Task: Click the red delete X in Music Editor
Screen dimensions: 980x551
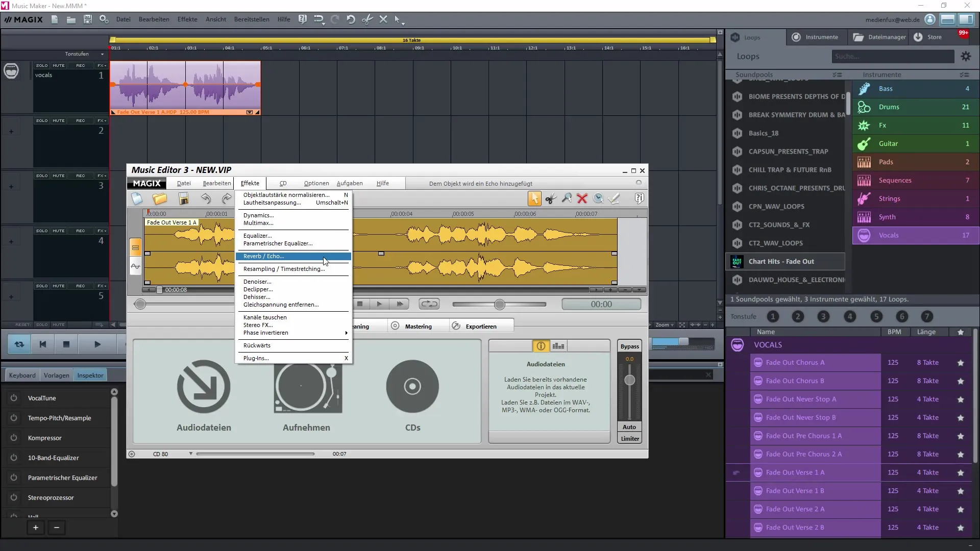Action: coord(582,198)
